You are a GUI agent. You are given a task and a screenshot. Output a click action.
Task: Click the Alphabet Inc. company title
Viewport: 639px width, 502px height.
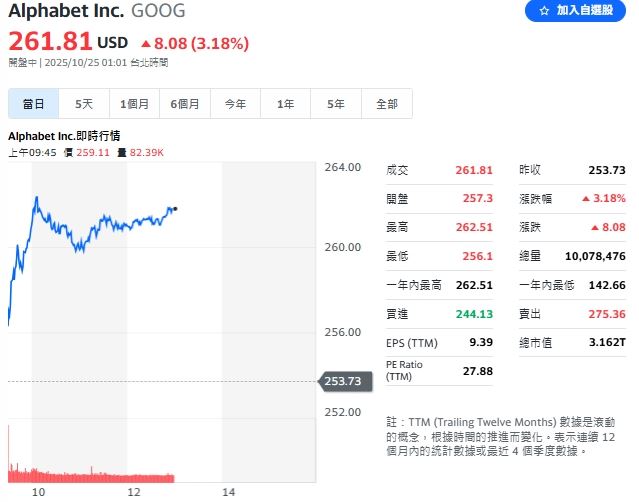(66, 12)
